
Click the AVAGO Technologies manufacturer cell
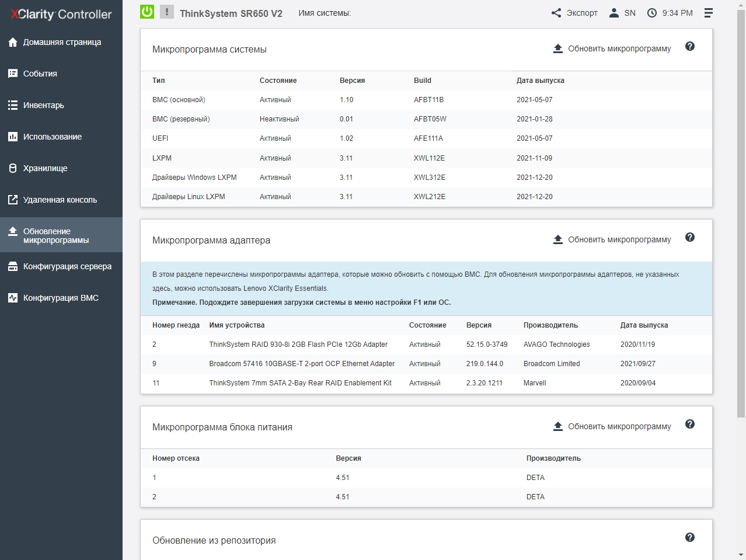point(557,345)
